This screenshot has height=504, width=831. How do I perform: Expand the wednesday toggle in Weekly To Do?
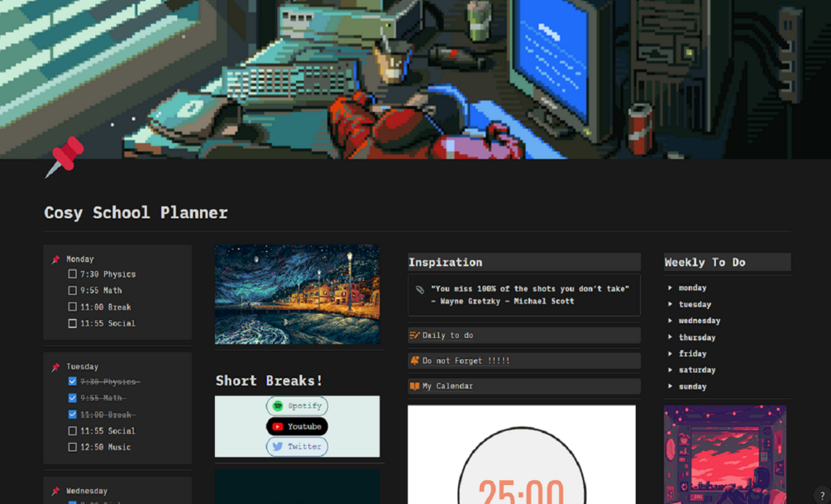[670, 321]
